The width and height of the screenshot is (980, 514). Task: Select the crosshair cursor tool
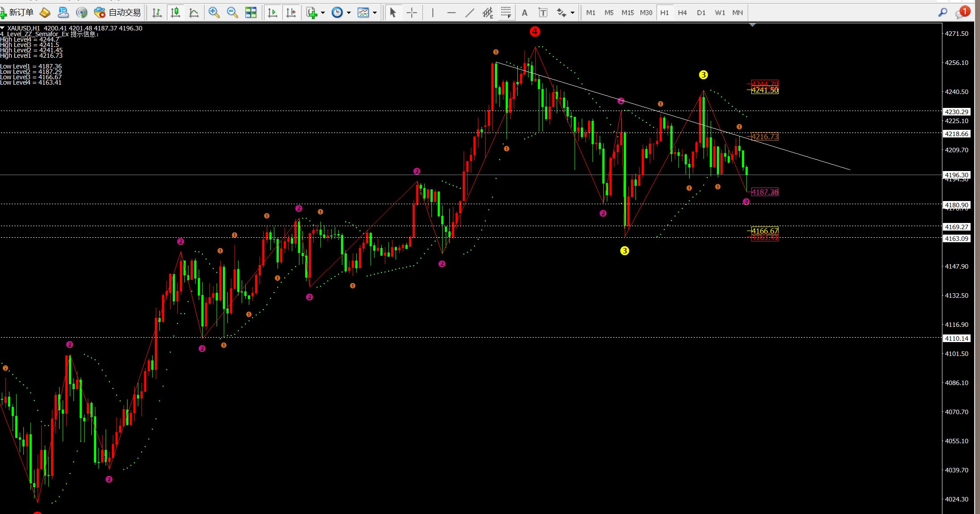coord(412,13)
